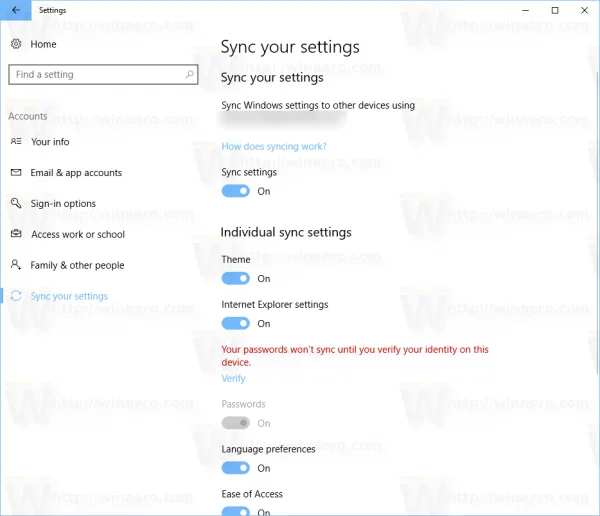This screenshot has height=516, width=600.
Task: Click the Your info icon
Action: point(16,142)
